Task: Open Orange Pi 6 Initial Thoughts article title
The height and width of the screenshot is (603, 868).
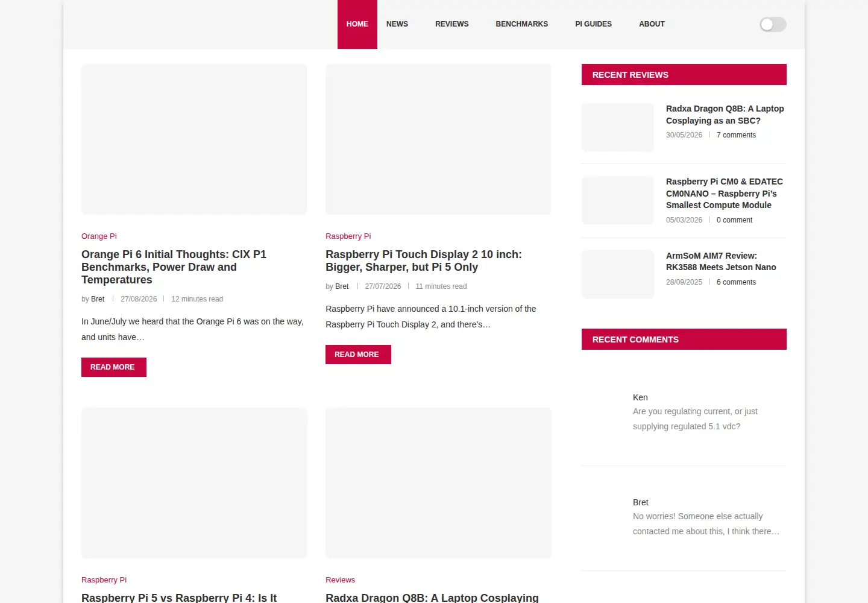Action: pyautogui.click(x=174, y=267)
